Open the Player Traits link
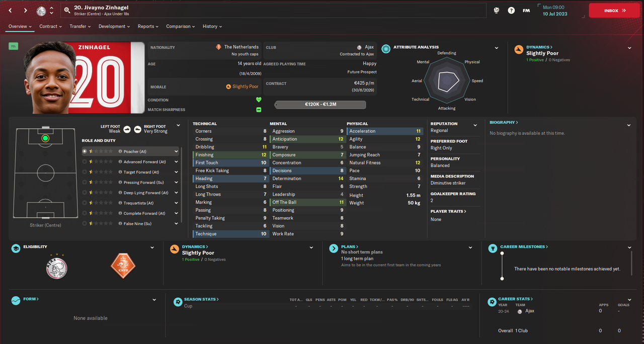 pos(448,211)
